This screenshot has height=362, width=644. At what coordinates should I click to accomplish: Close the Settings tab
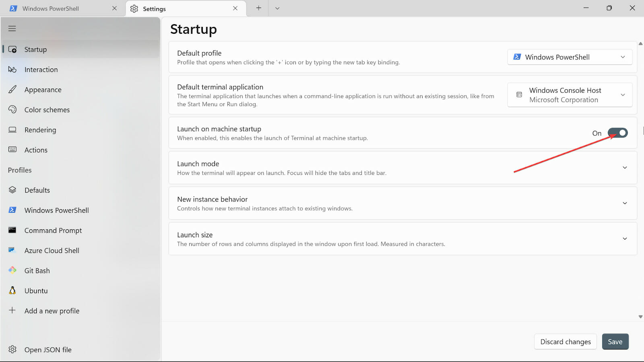tap(235, 8)
